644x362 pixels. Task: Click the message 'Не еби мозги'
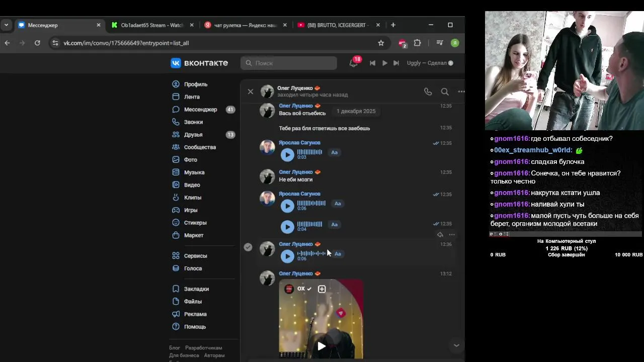pos(296,179)
